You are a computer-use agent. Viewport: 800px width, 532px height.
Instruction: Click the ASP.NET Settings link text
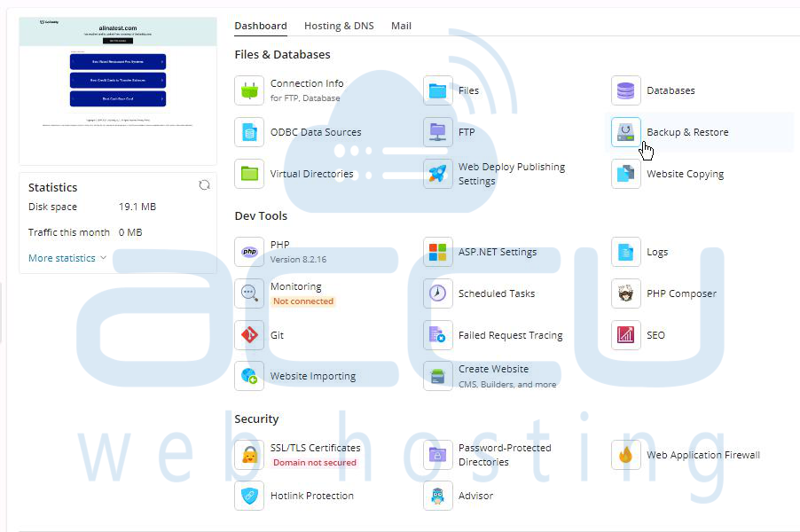pos(497,252)
